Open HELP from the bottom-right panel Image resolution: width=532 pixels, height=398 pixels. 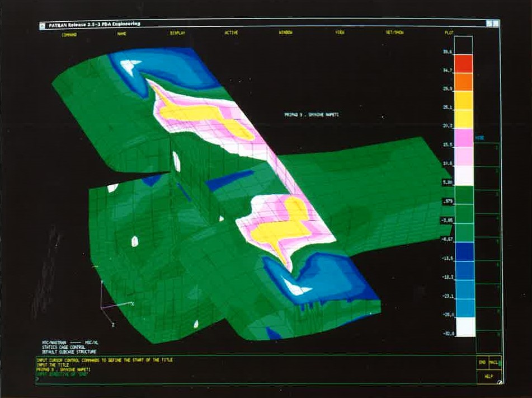[489, 376]
